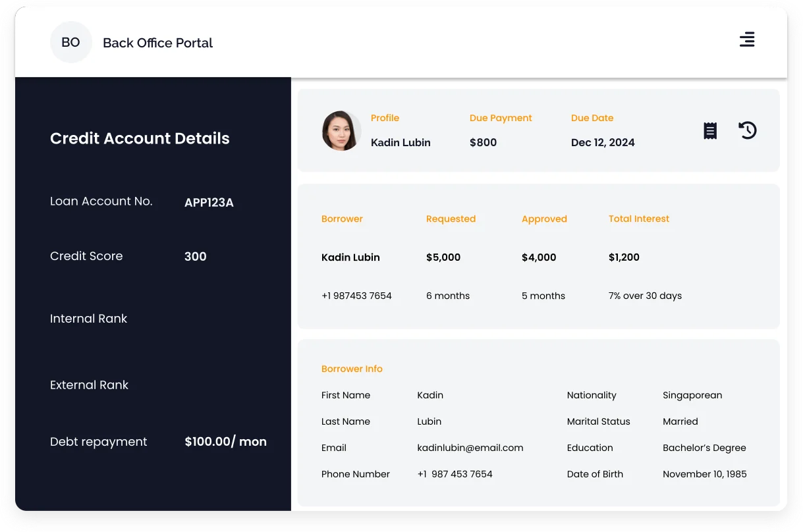Click the Due Payment label
The width and height of the screenshot is (803, 532).
pos(501,118)
